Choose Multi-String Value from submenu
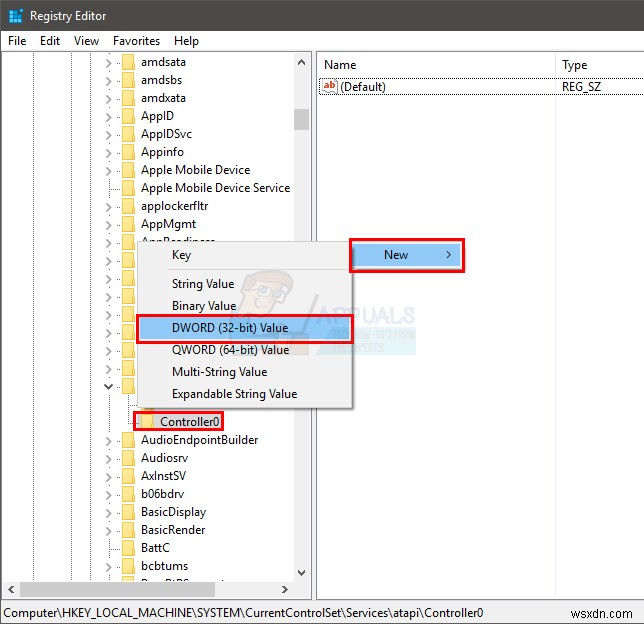 point(244,372)
